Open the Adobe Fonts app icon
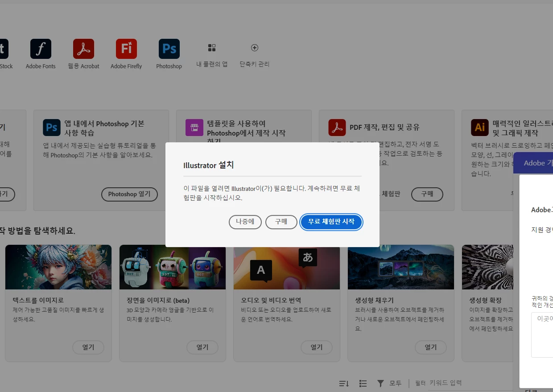The height and width of the screenshot is (392, 553). (x=41, y=49)
